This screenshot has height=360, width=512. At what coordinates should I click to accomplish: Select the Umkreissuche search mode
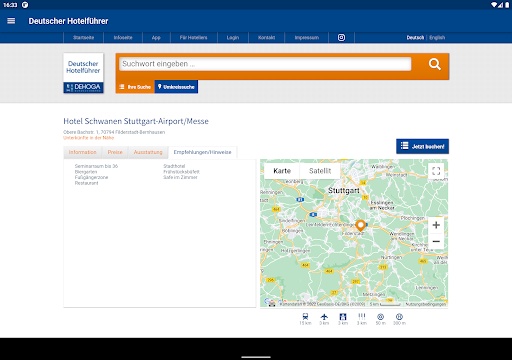(176, 87)
